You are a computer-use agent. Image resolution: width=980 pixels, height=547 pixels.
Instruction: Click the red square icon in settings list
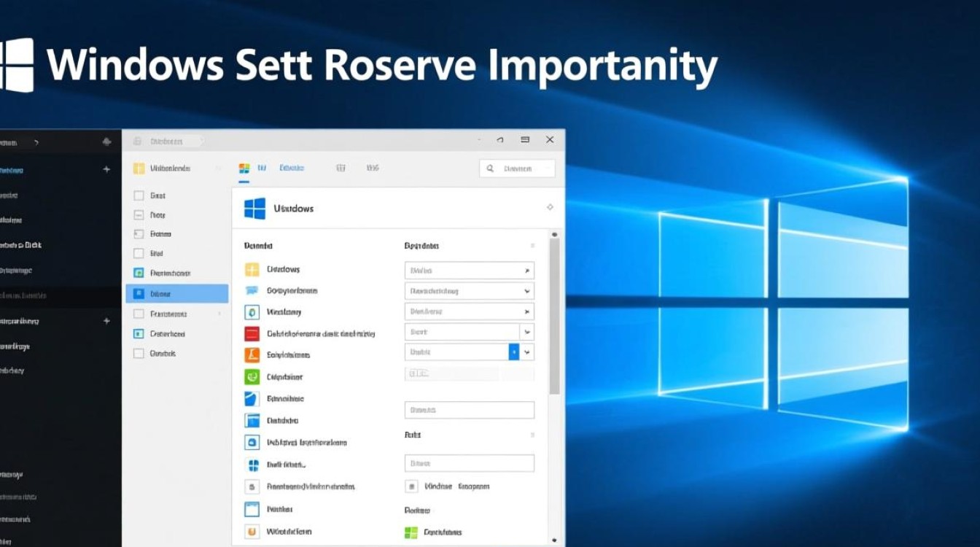pyautogui.click(x=252, y=334)
